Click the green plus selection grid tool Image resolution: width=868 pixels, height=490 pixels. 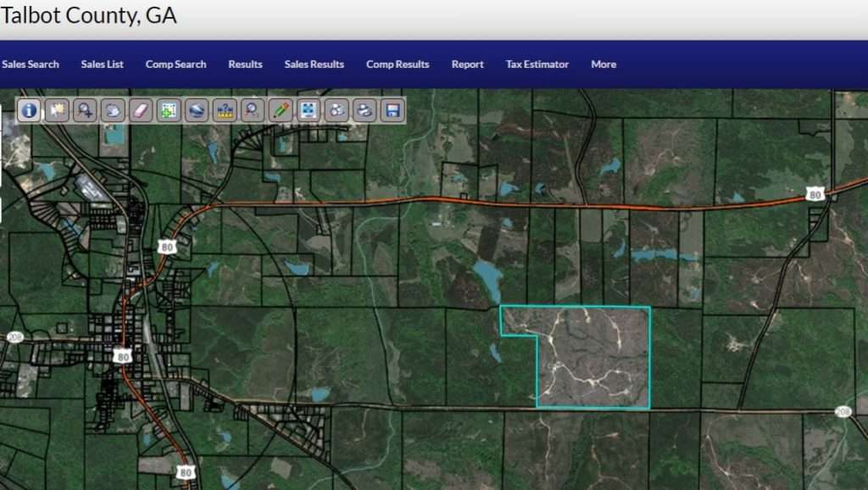tap(169, 110)
